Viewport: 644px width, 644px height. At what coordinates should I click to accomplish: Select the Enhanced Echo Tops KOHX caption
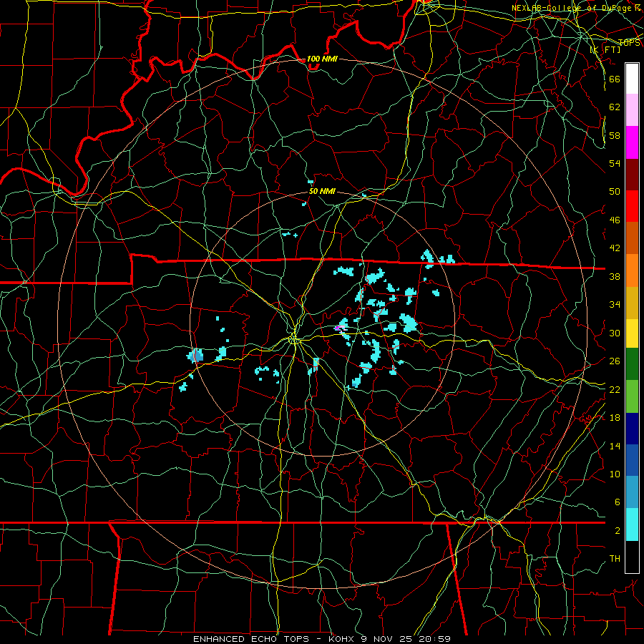point(322,639)
